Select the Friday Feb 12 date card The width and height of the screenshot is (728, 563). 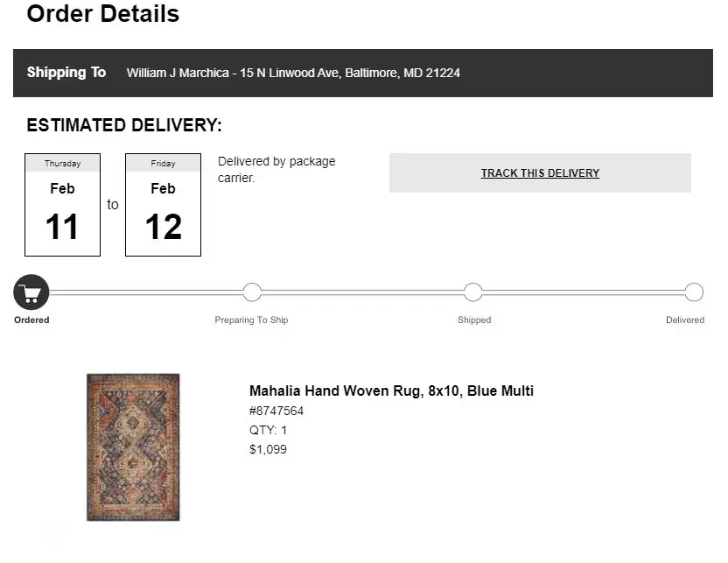click(x=163, y=205)
